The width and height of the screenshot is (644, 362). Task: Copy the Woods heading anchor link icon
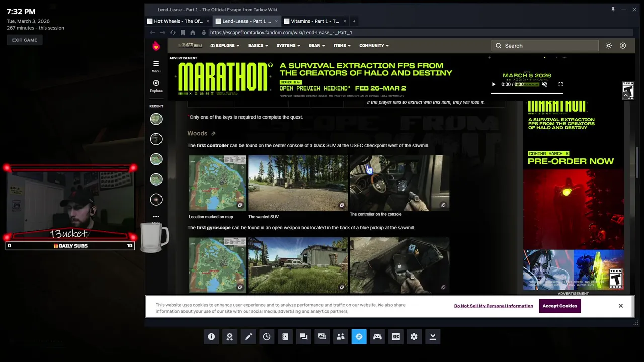[x=213, y=134]
